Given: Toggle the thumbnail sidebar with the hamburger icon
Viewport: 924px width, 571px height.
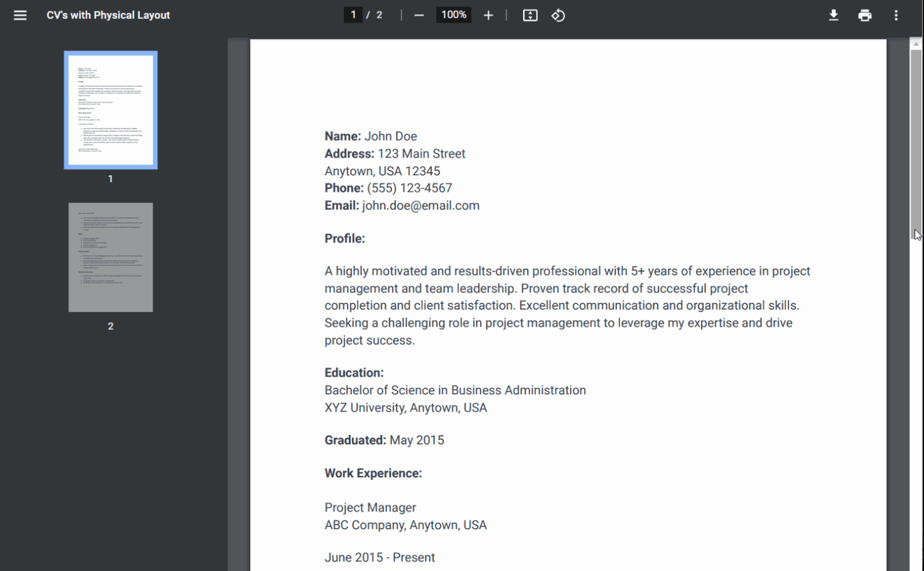Looking at the screenshot, I should [20, 15].
